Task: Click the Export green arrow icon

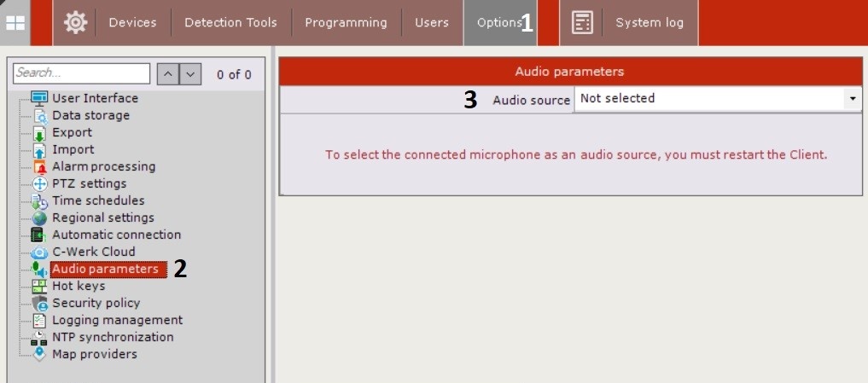Action: coord(39,133)
